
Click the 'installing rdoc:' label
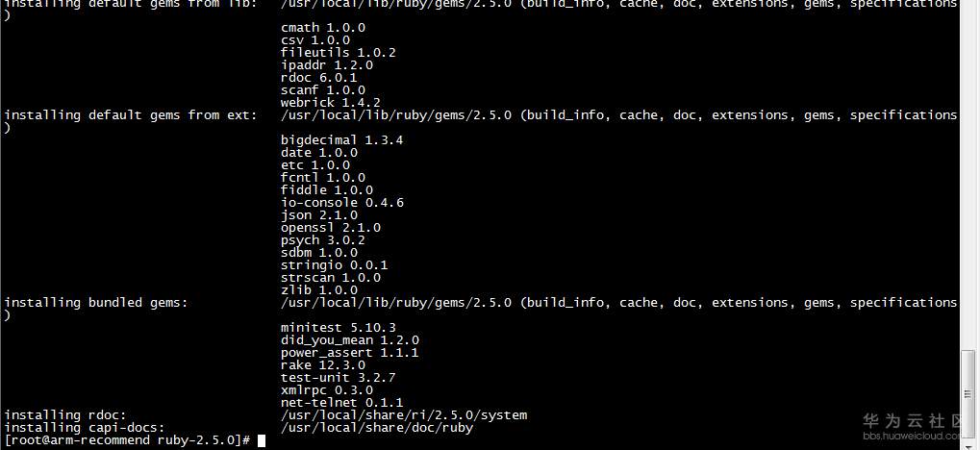click(x=58, y=415)
